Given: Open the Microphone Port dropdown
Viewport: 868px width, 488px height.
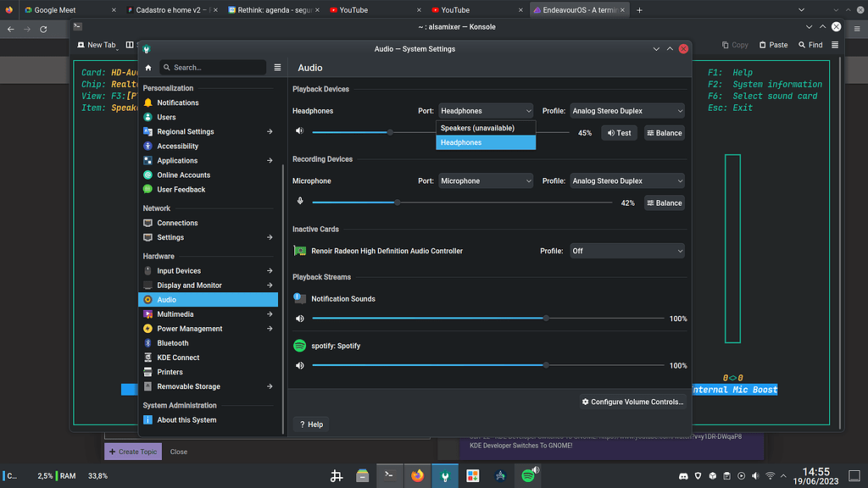Looking at the screenshot, I should (x=486, y=181).
